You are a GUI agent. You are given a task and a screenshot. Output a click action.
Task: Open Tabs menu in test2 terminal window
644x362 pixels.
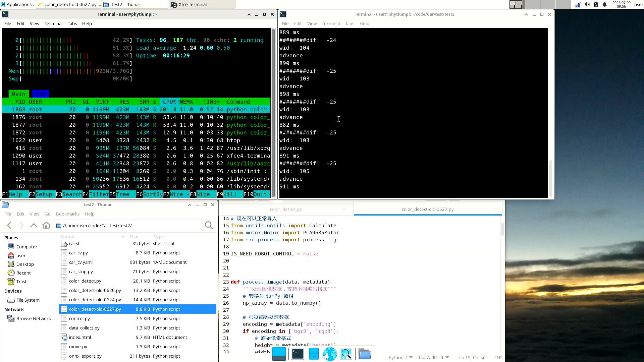(x=350, y=23)
